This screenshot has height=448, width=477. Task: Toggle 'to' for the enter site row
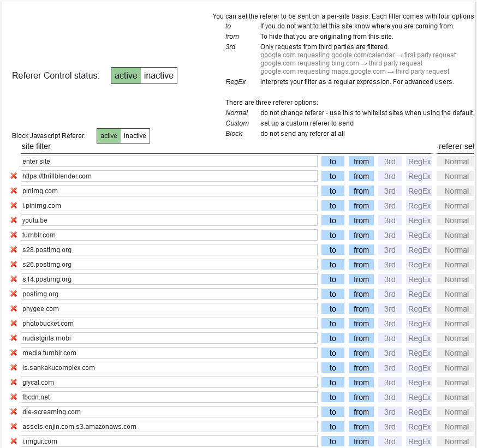click(333, 162)
